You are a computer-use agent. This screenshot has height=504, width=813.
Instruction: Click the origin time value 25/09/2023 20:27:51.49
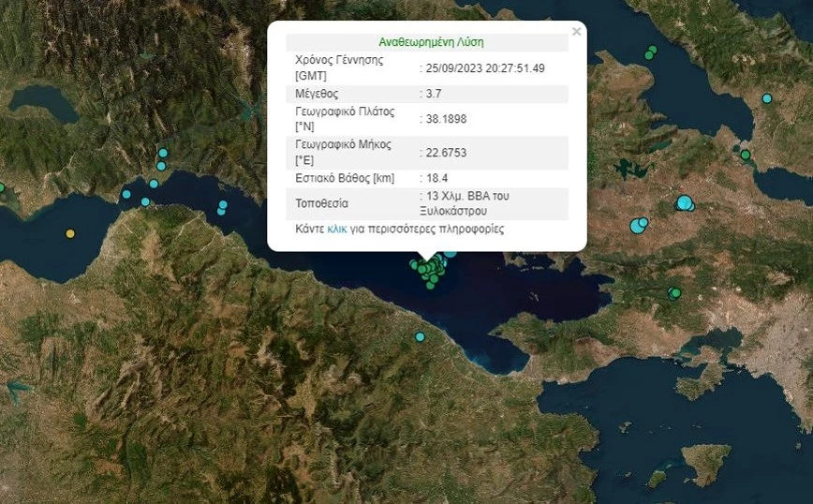pyautogui.click(x=485, y=68)
